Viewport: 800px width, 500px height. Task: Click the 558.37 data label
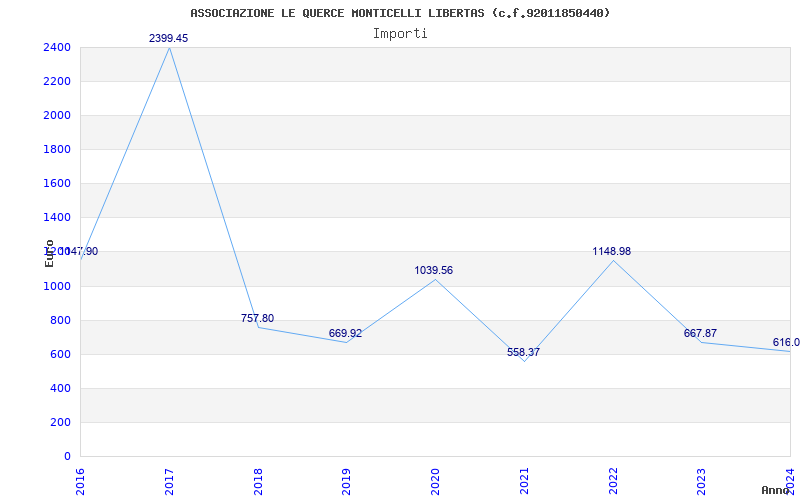tap(523, 352)
